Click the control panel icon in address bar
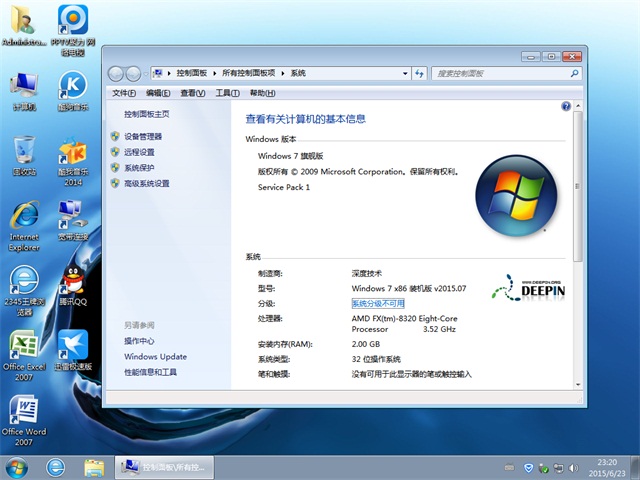 point(158,73)
